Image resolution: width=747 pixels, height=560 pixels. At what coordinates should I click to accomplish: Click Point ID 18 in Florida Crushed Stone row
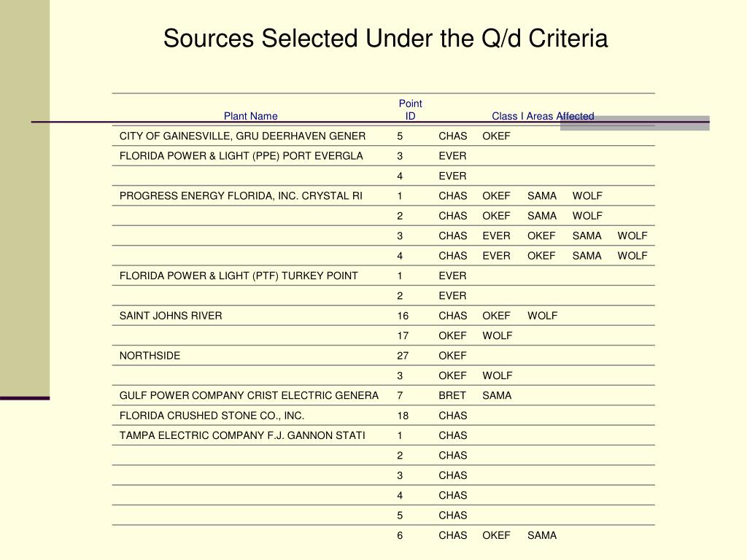pyautogui.click(x=403, y=416)
